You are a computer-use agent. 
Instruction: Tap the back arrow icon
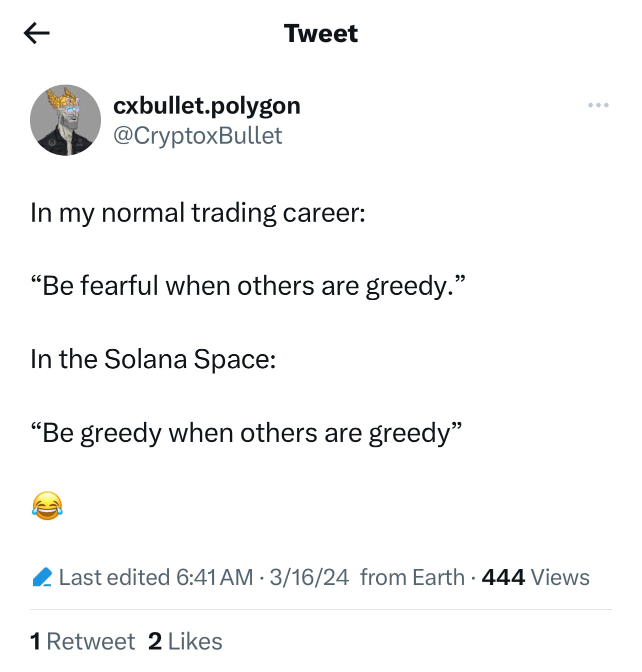click(36, 34)
